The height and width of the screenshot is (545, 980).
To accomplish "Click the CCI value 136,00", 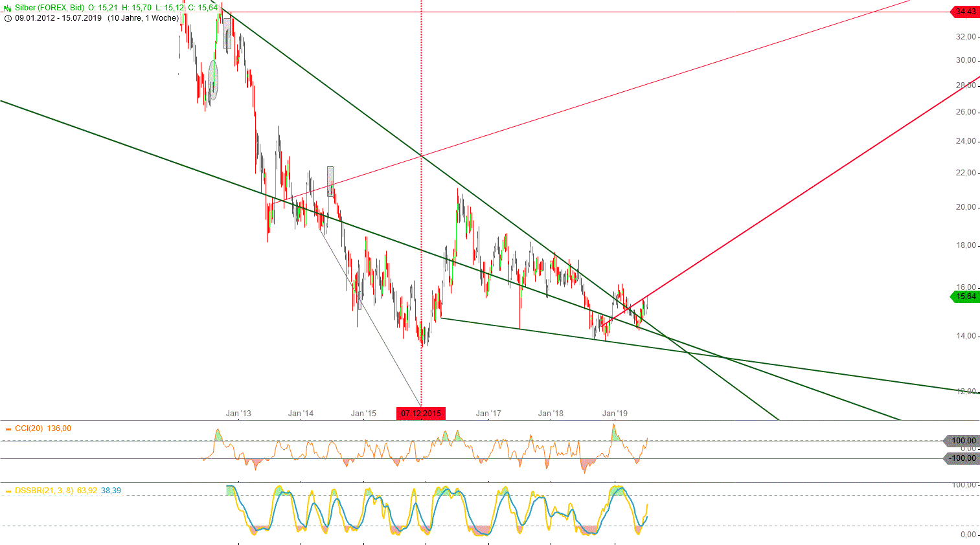I will coord(60,428).
